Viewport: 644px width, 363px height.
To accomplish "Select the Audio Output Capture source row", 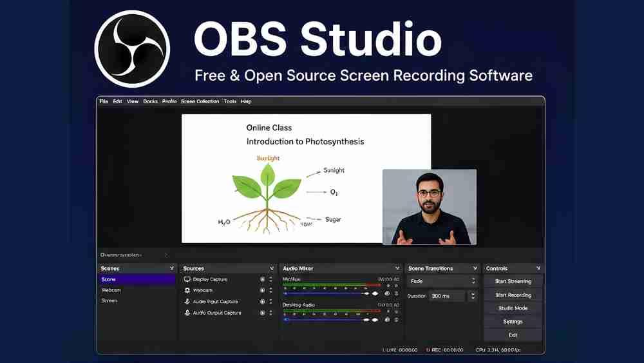I will (228, 313).
